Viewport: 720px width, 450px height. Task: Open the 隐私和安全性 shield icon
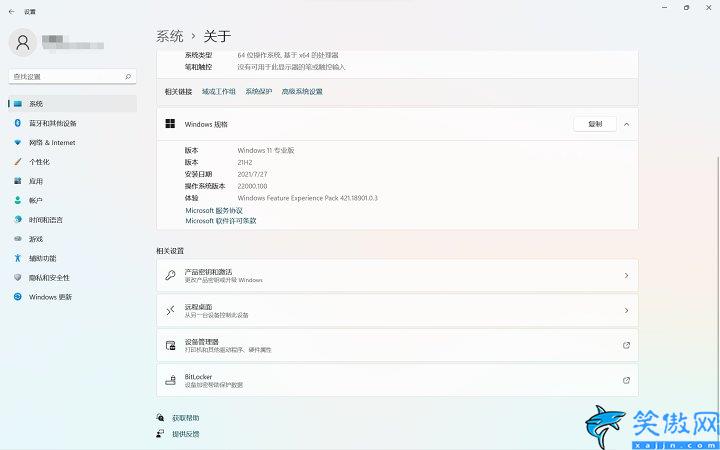click(17, 277)
